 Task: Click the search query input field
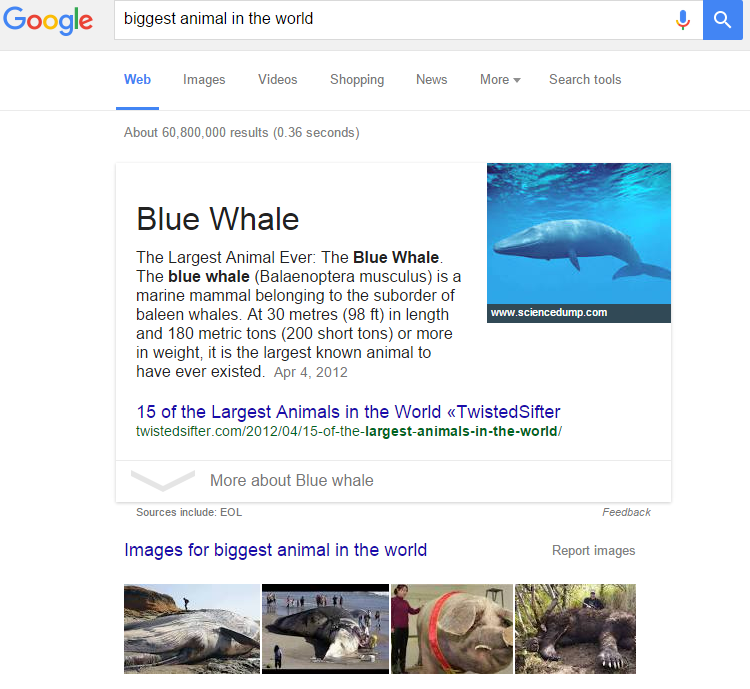point(392,20)
